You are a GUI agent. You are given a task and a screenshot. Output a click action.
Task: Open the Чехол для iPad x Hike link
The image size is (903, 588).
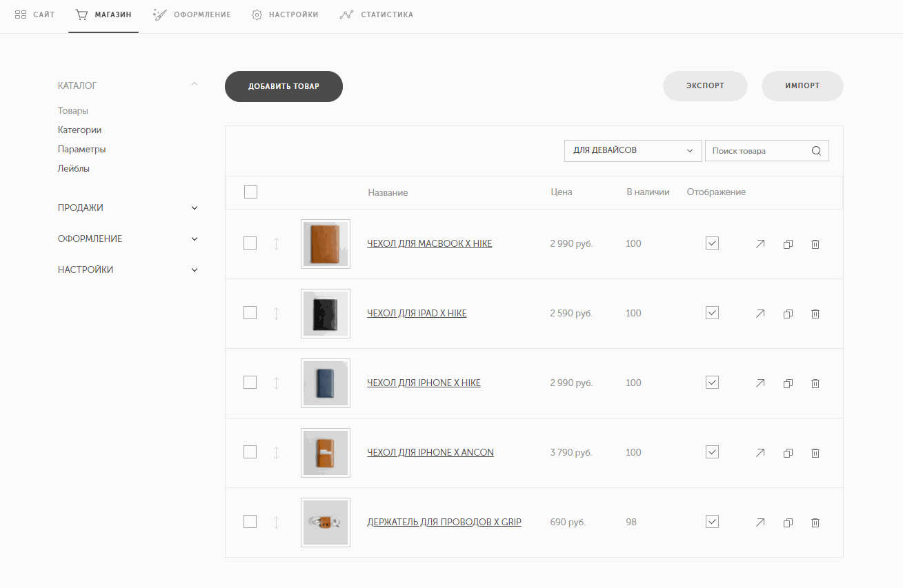[417, 314]
